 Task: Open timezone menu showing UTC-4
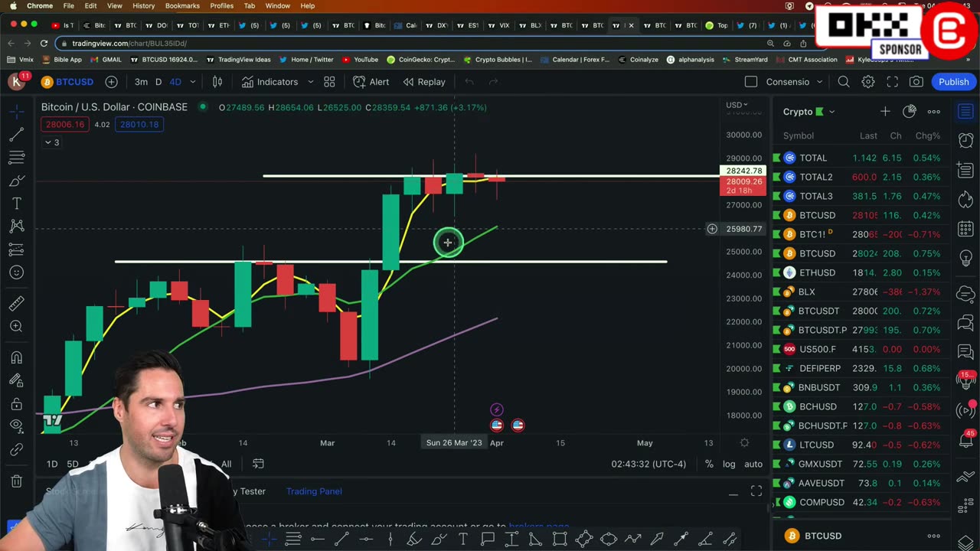[648, 464]
